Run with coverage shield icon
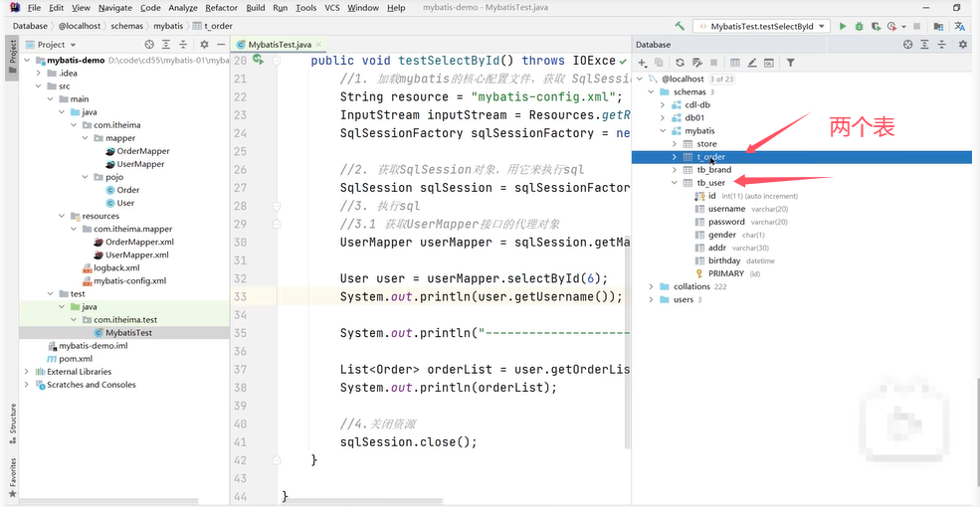 876,26
